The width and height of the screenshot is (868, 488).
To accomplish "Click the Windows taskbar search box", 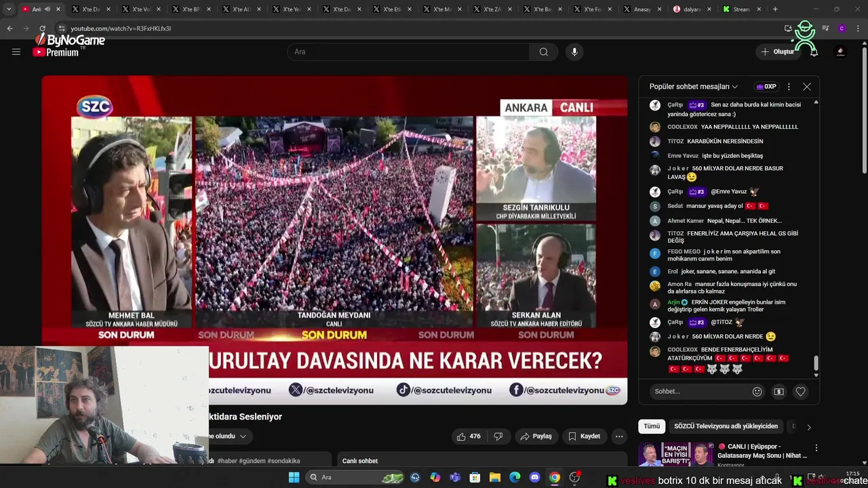I will pos(355,477).
